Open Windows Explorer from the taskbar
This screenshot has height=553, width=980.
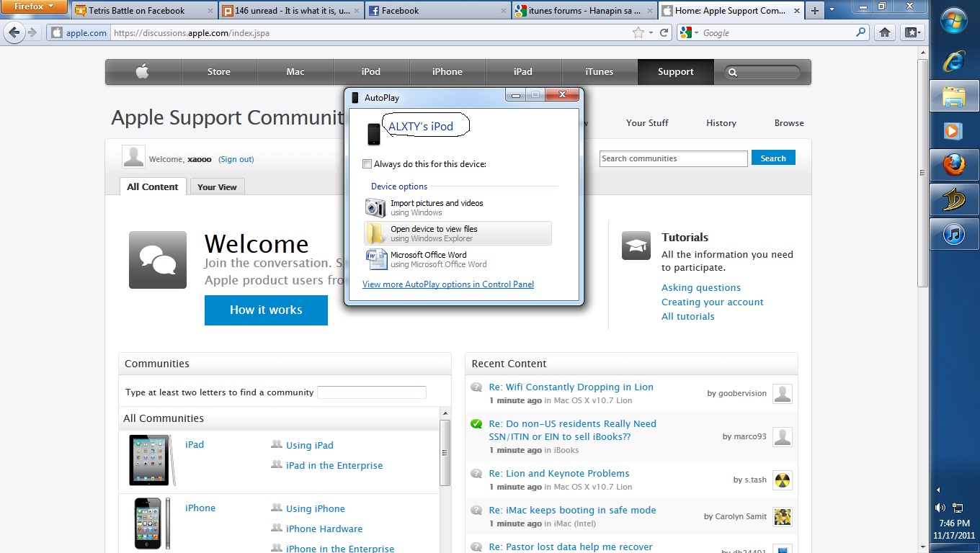(x=954, y=96)
